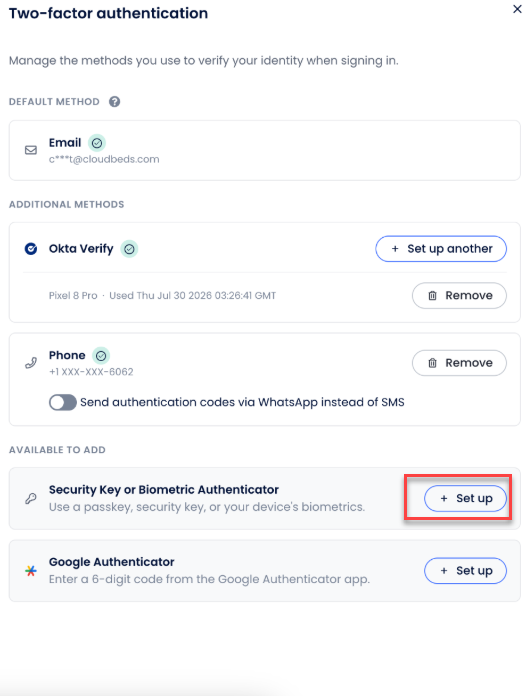Set up Security Key or Biometric Authenticator
The height and width of the screenshot is (696, 525).
[x=465, y=498]
